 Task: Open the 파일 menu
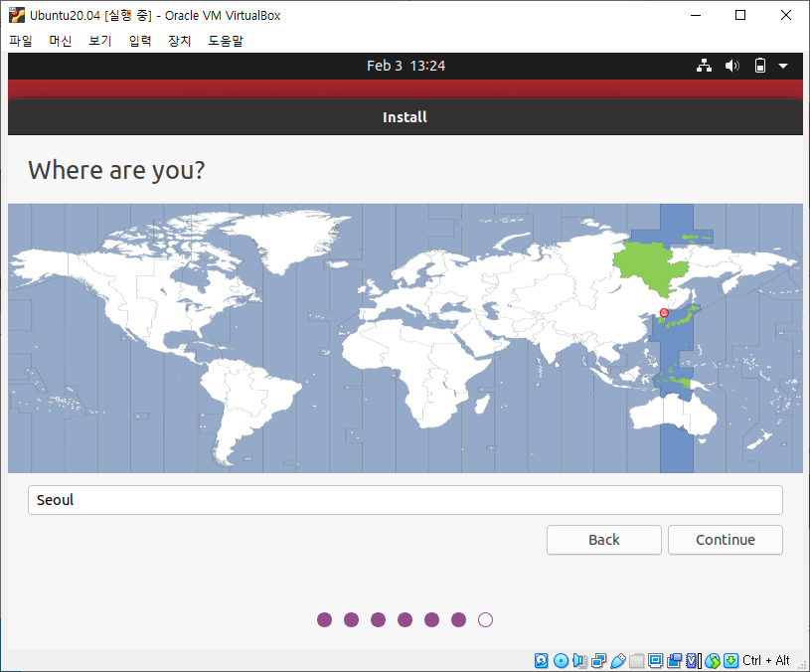click(21, 41)
